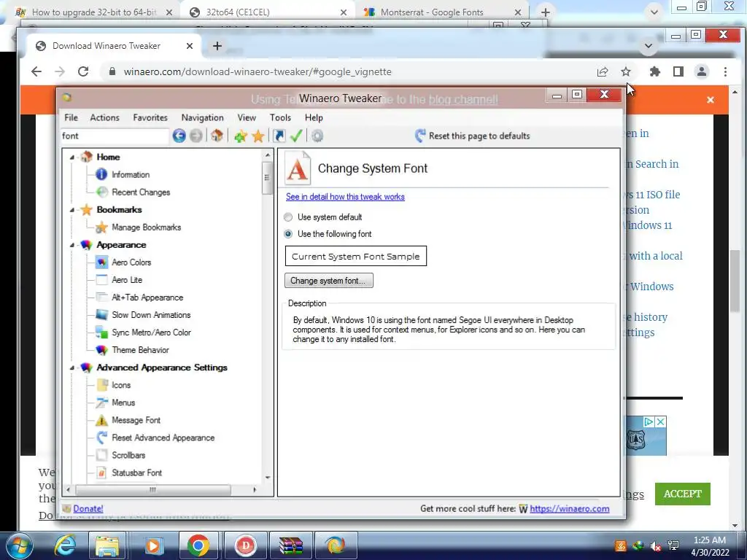Select Aero Lite item
The image size is (747, 560).
point(127,280)
